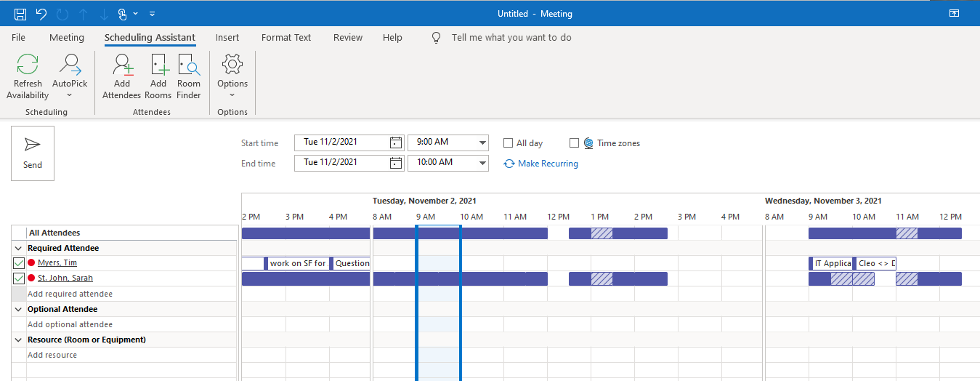Click the Add Rooms icon
The image size is (980, 381).
click(x=158, y=65)
